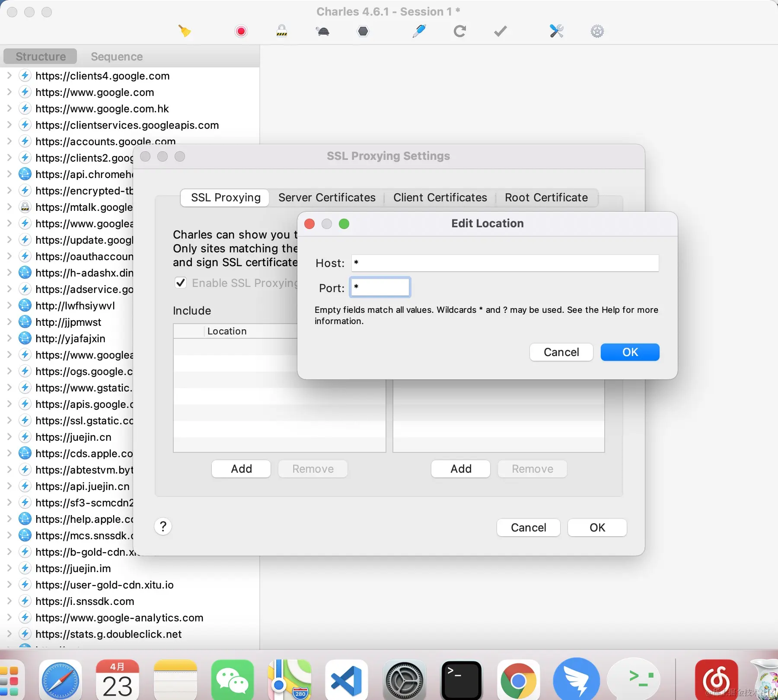Expand the http://lwfhsiywvl tree node

(x=9, y=305)
